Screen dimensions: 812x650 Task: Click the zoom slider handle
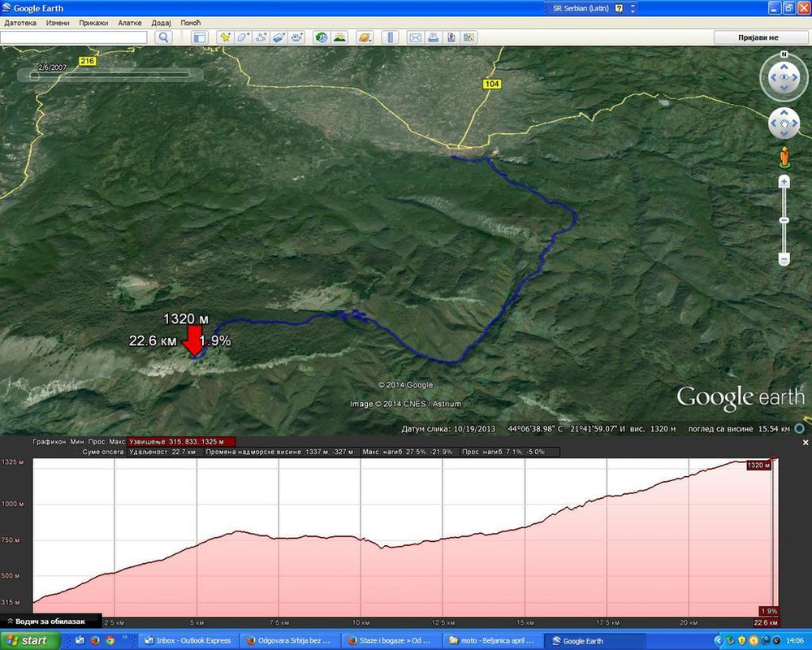784,220
